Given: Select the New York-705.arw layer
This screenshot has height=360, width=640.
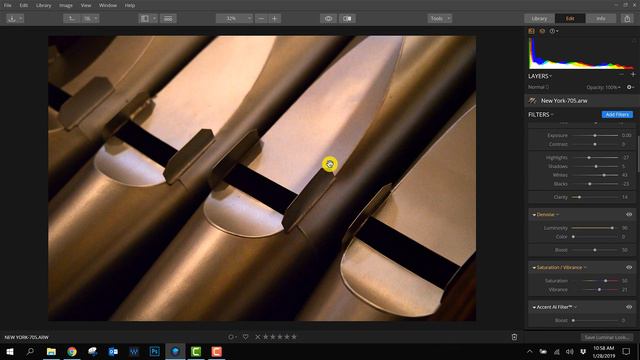Looking at the screenshot, I should pos(582,100).
